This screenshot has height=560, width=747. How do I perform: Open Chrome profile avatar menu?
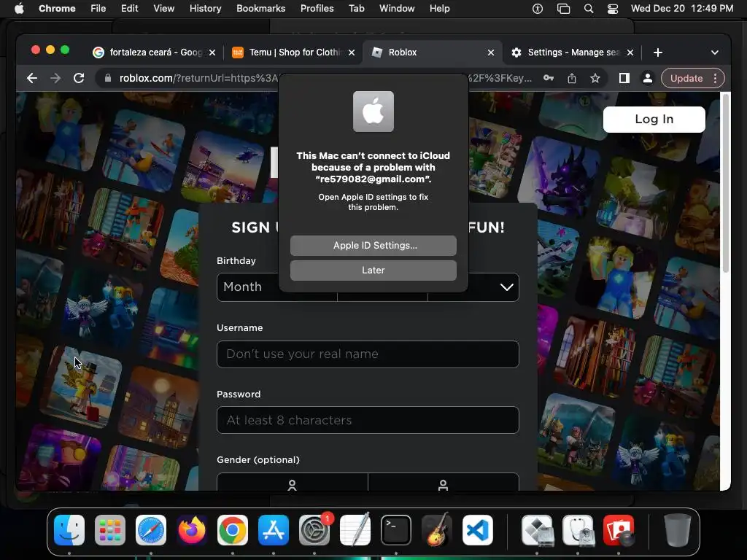(648, 78)
